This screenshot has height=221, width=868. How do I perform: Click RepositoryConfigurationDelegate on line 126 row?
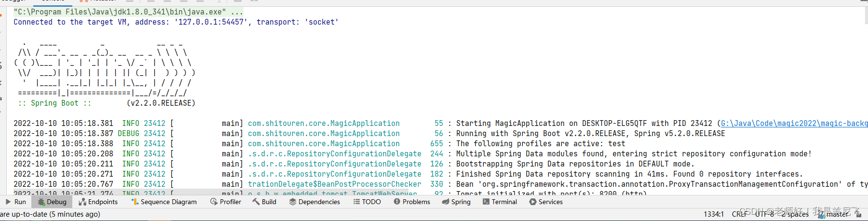pyautogui.click(x=335, y=164)
